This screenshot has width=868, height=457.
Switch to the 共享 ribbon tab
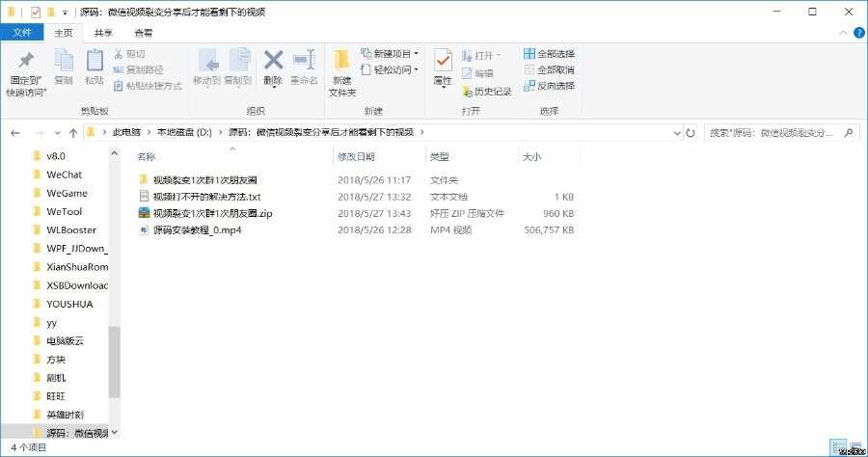(x=103, y=33)
